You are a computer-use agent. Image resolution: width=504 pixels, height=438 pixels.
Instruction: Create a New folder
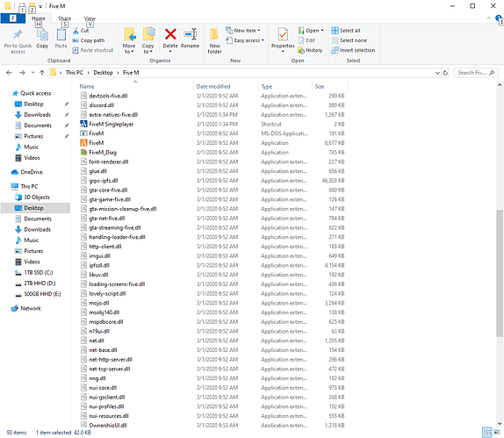click(x=215, y=40)
